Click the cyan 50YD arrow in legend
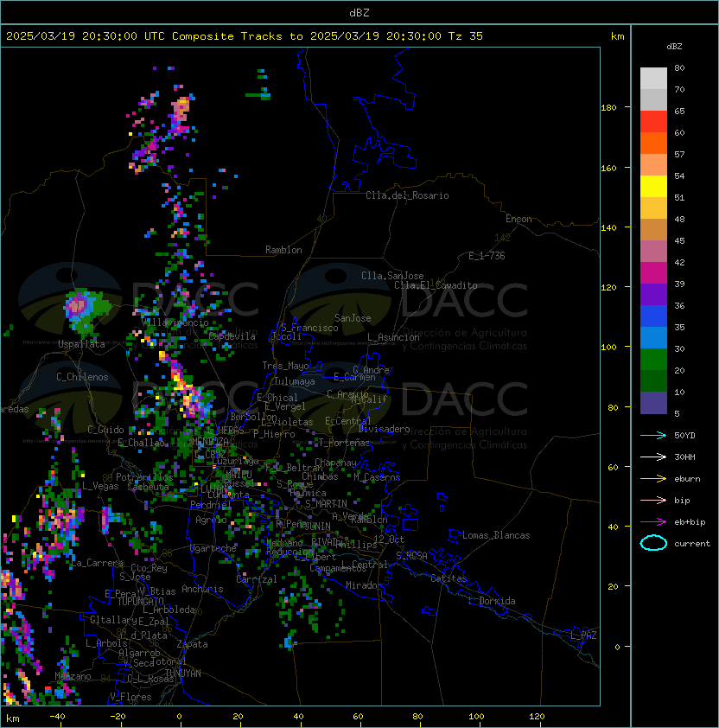This screenshot has height=728, width=719. coord(653,436)
